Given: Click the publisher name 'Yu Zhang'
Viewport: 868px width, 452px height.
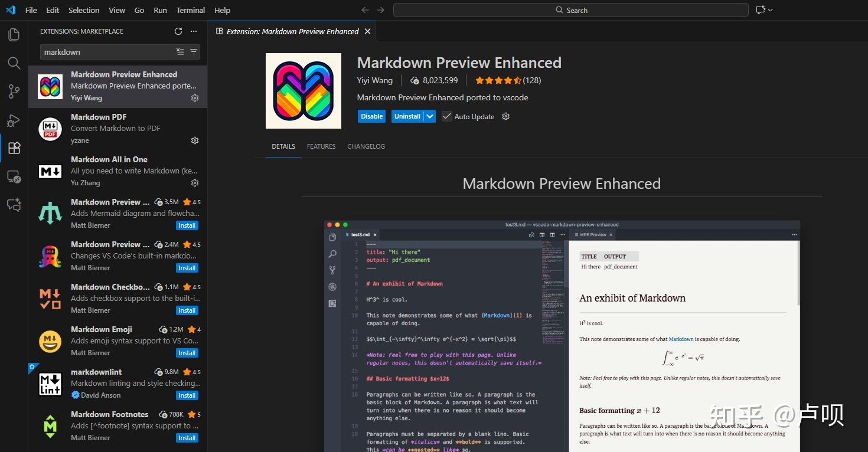Looking at the screenshot, I should point(86,183).
